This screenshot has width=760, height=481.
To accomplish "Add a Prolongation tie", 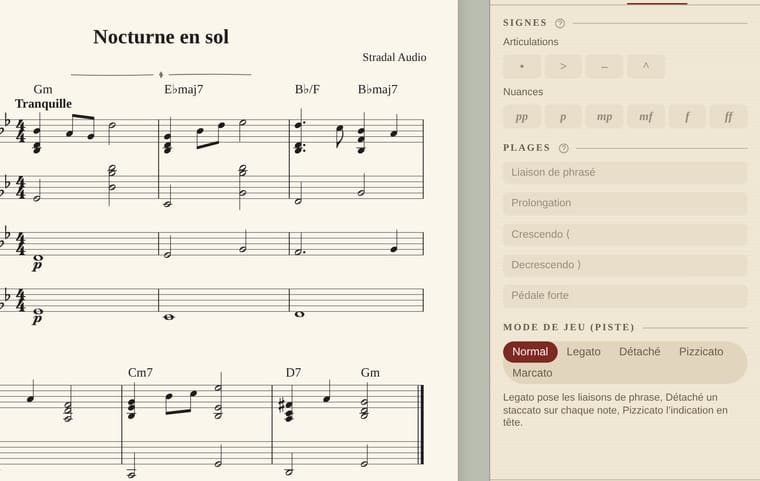I will 625,203.
